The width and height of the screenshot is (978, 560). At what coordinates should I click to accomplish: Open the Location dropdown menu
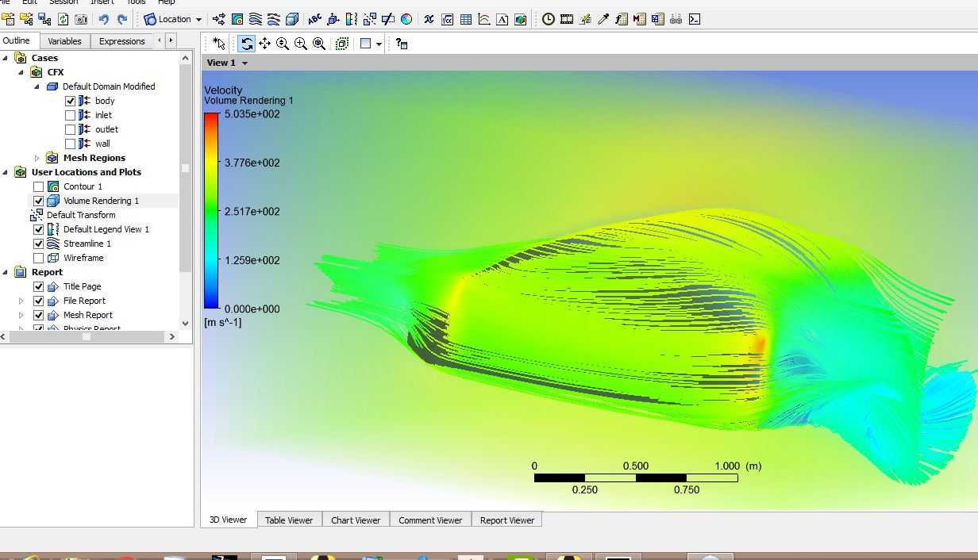(x=174, y=19)
